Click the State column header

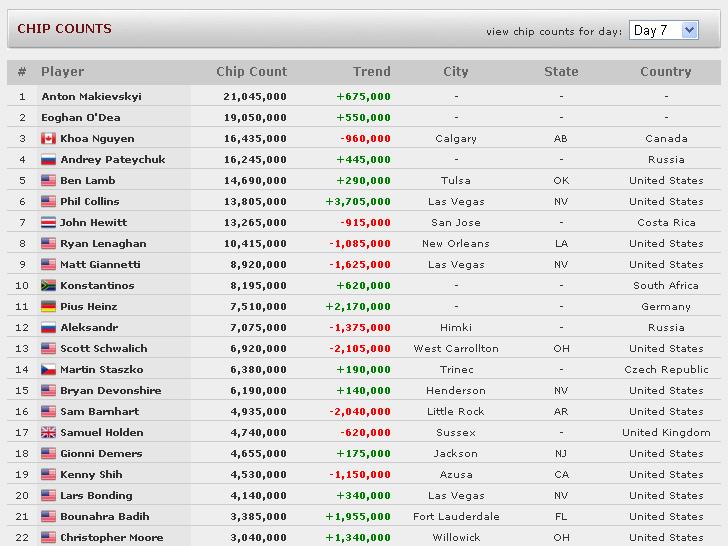561,72
